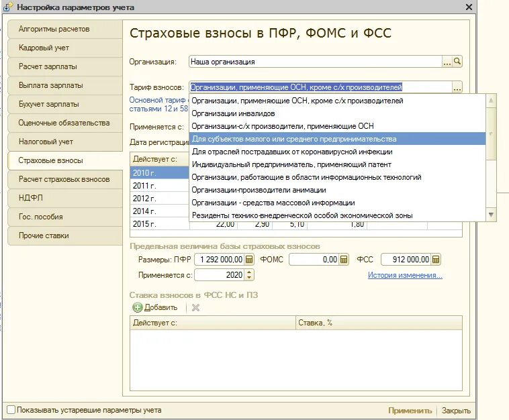Click ФСС size field 912 000,00
The width and height of the screenshot is (509, 420).
tap(406, 260)
